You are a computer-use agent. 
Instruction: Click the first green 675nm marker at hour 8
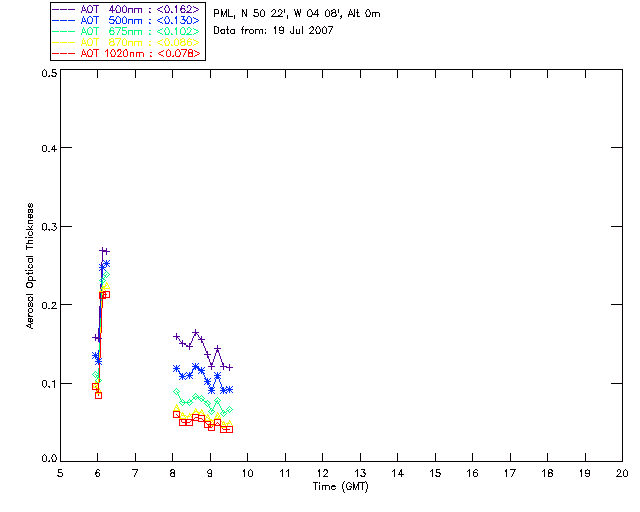point(176,392)
